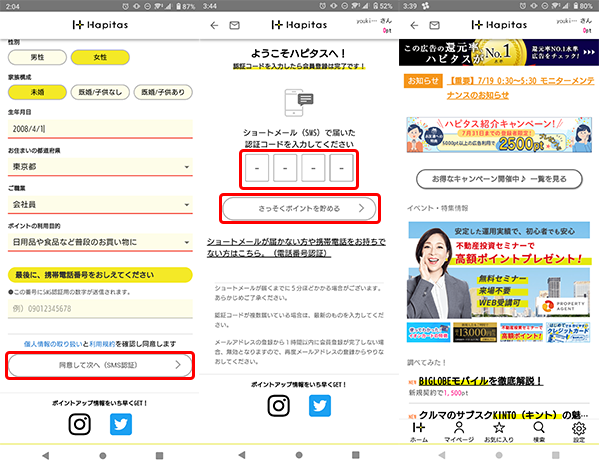
Task: Select the 高額ポイント thumbnail under the banner
Action: tap(522, 332)
